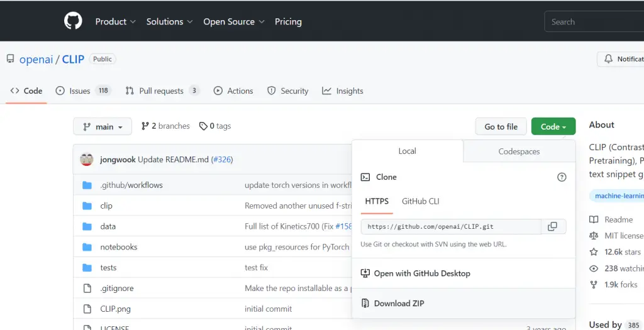Open the .github/workflows folder
This screenshot has height=330, width=644.
pos(131,185)
